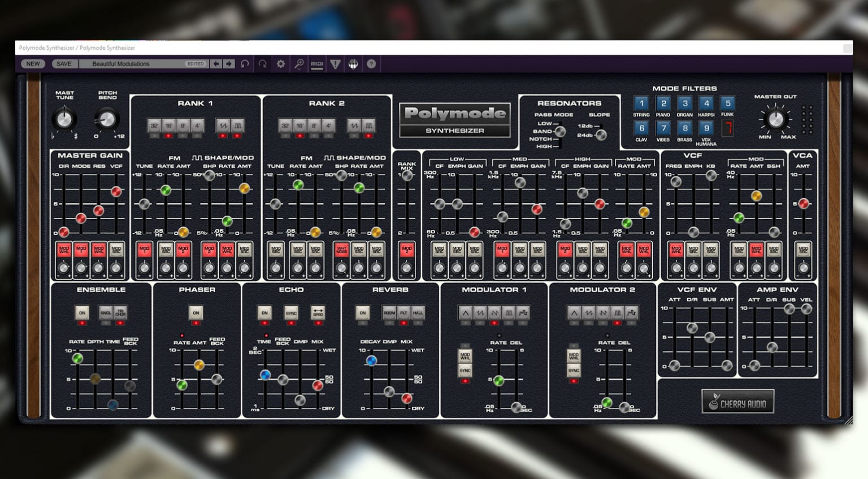This screenshot has width=868, height=479.
Task: Open the QWERTY keyboard icon in the toolbar
Action: [354, 64]
